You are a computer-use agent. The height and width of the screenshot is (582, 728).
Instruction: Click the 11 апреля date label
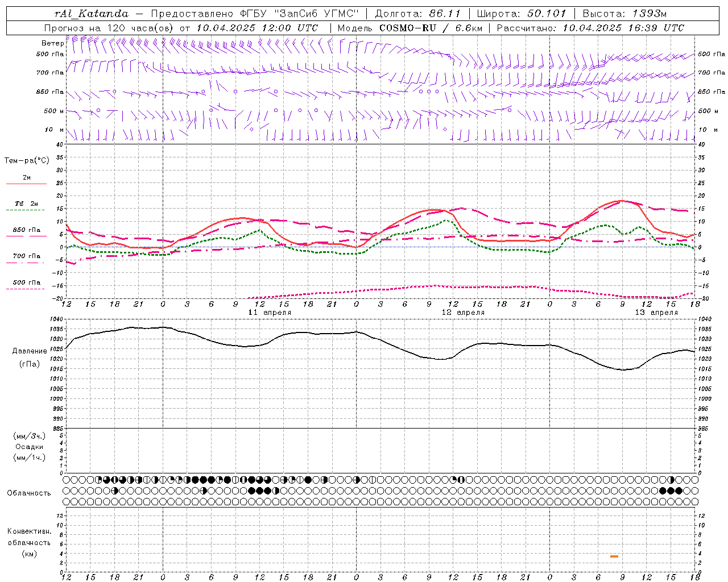click(x=270, y=313)
